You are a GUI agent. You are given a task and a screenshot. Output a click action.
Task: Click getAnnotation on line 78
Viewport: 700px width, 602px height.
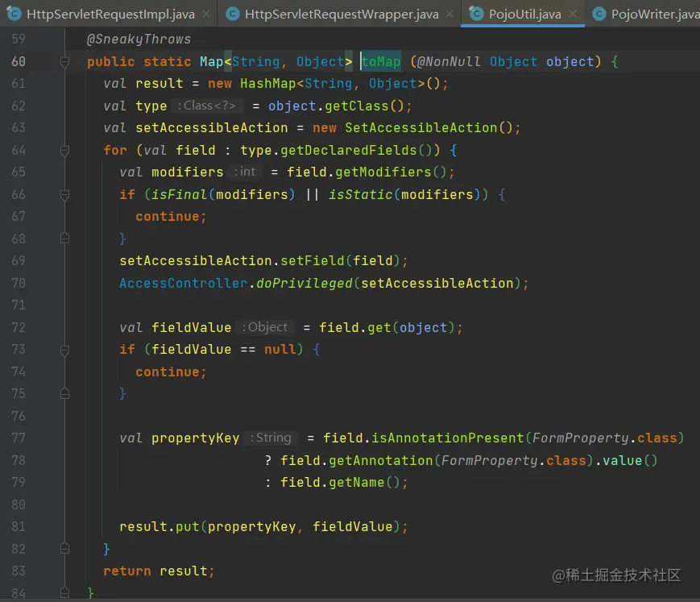point(381,460)
